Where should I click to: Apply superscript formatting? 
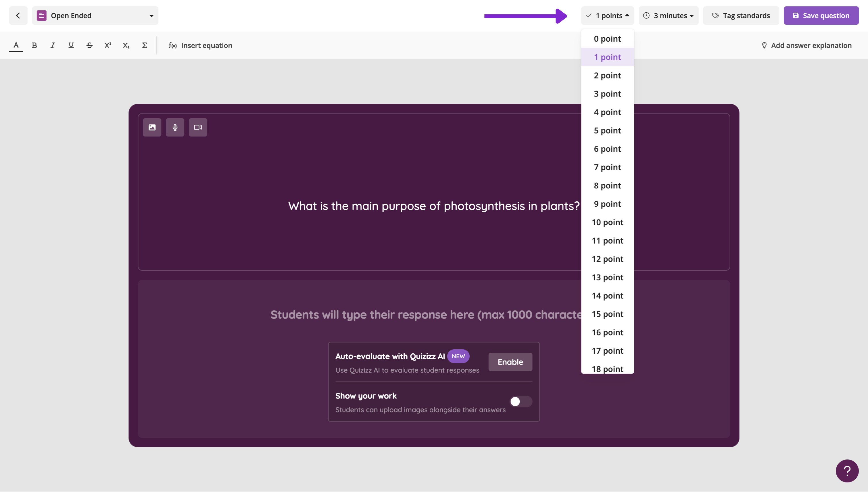(x=108, y=45)
